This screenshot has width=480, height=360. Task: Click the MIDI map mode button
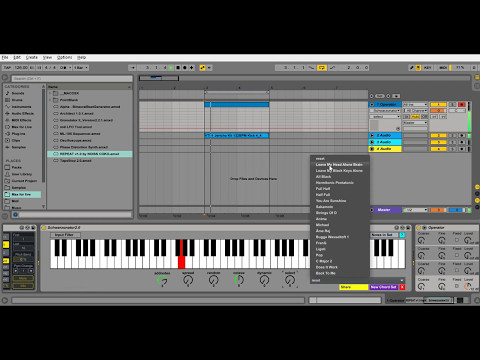[x=443, y=68]
